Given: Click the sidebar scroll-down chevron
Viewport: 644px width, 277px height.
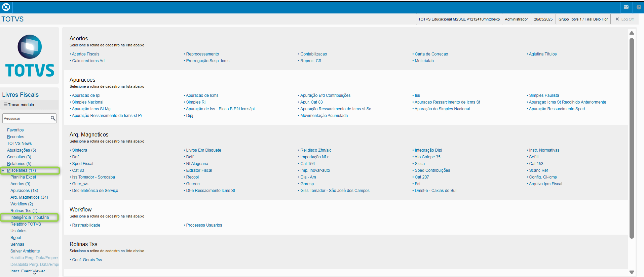Looking at the screenshot, I should point(35,274).
